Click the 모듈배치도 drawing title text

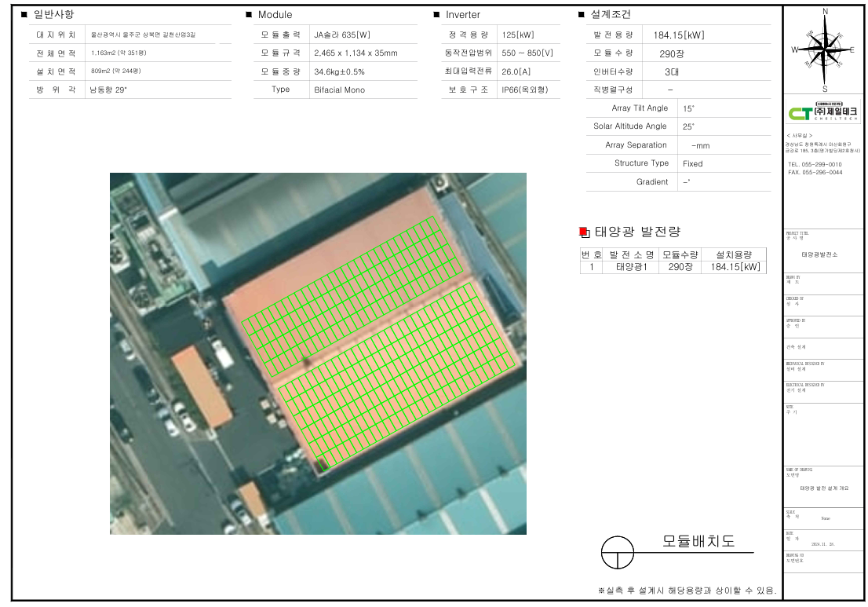point(698,540)
